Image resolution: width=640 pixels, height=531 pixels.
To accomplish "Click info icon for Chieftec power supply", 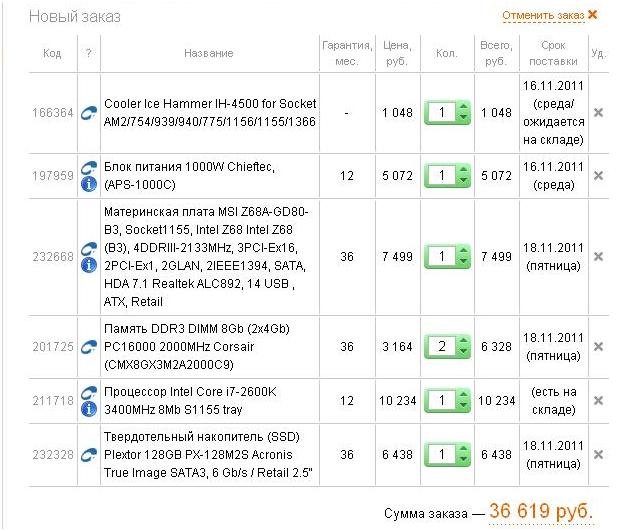I will point(88,184).
